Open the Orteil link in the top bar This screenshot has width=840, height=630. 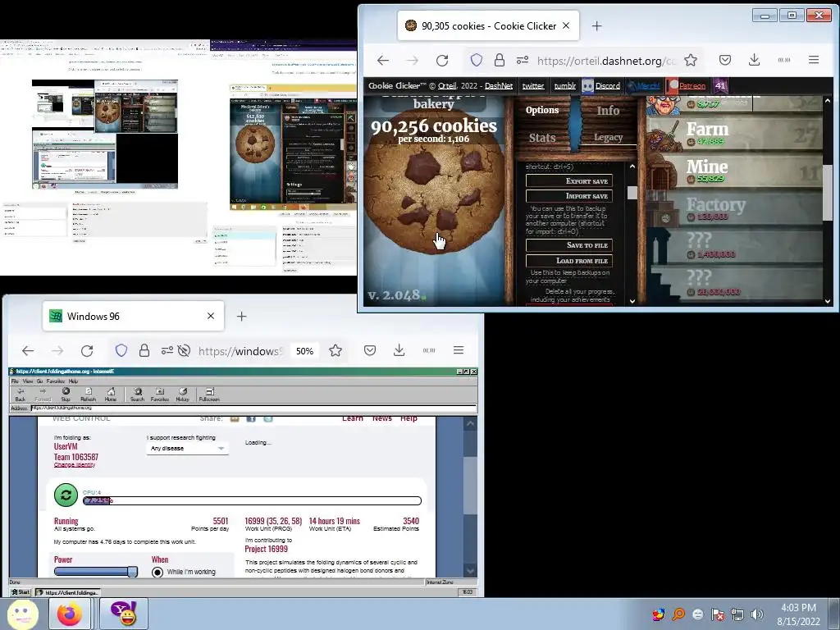447,85
